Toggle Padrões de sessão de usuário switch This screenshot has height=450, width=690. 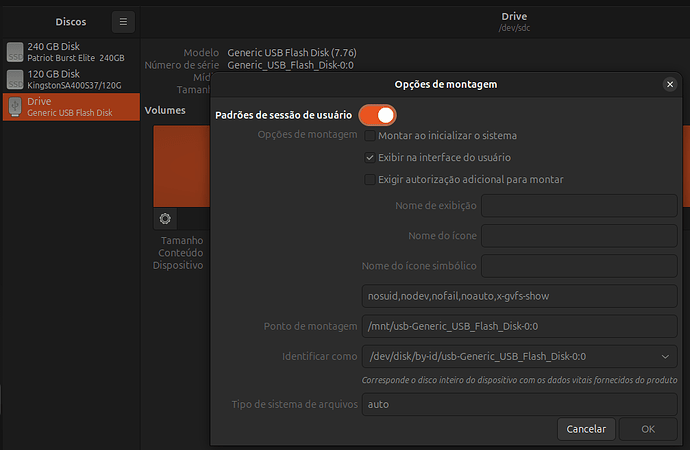(x=377, y=114)
